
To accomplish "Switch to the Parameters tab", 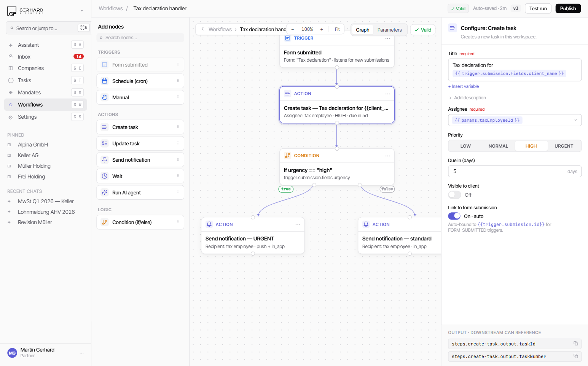I will 389,30.
